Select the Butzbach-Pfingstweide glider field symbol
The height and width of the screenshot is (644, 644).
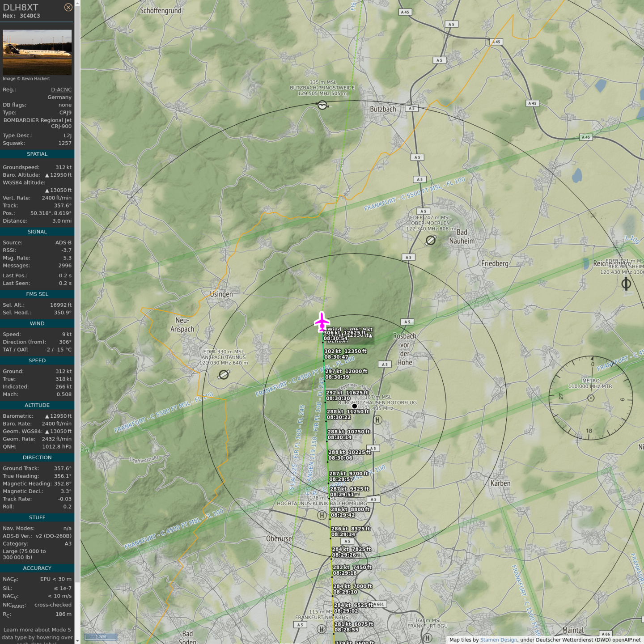click(x=322, y=105)
